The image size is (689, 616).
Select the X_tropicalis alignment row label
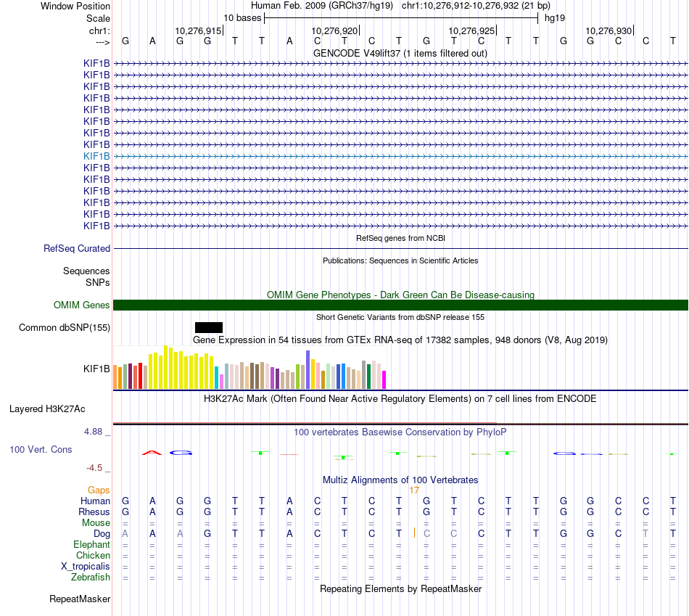tap(86, 567)
